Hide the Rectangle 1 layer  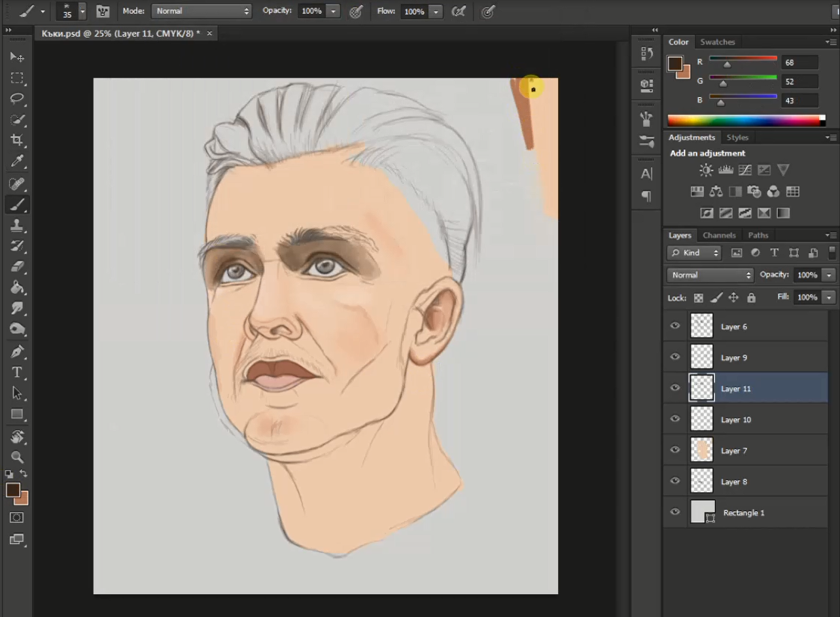pyautogui.click(x=675, y=512)
